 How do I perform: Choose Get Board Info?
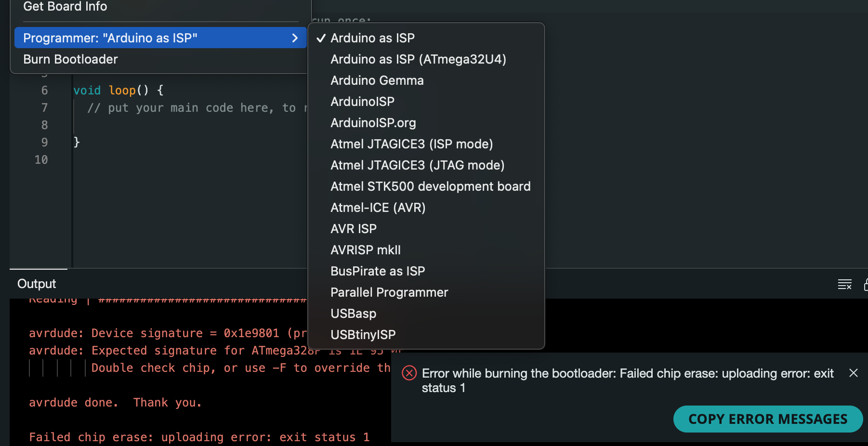coord(65,7)
